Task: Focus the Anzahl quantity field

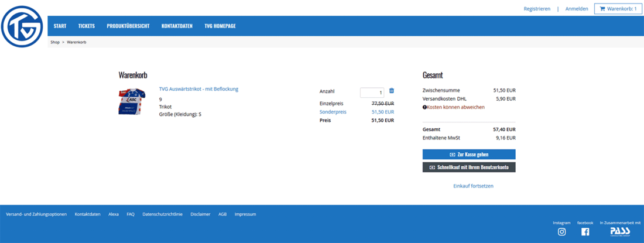Action: 372,93
